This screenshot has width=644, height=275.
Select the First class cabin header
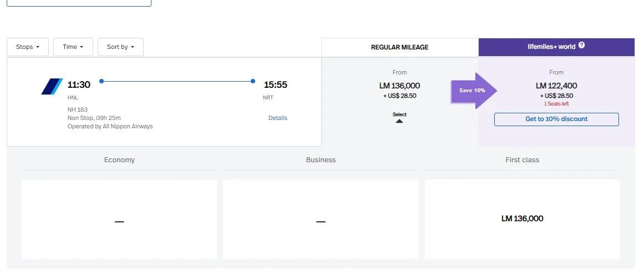pos(522,160)
